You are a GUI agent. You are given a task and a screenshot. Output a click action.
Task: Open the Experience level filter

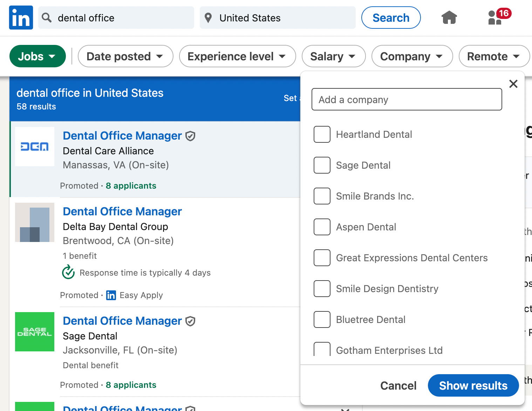(x=237, y=56)
